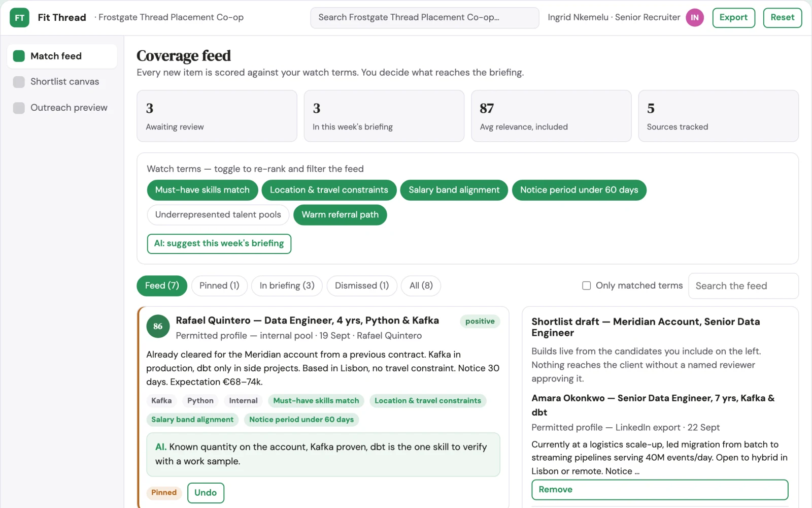The image size is (812, 508).
Task: Toggle Must-have skills match watch term
Action: pyautogui.click(x=202, y=190)
